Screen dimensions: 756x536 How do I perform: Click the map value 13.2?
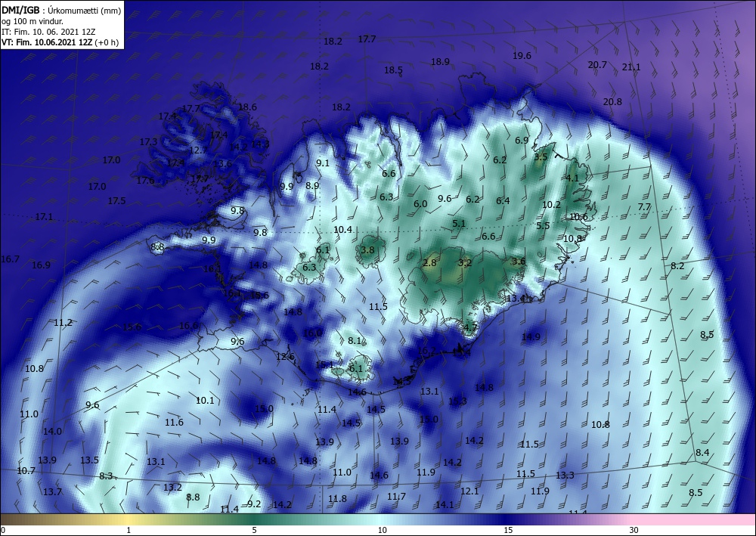(x=172, y=488)
